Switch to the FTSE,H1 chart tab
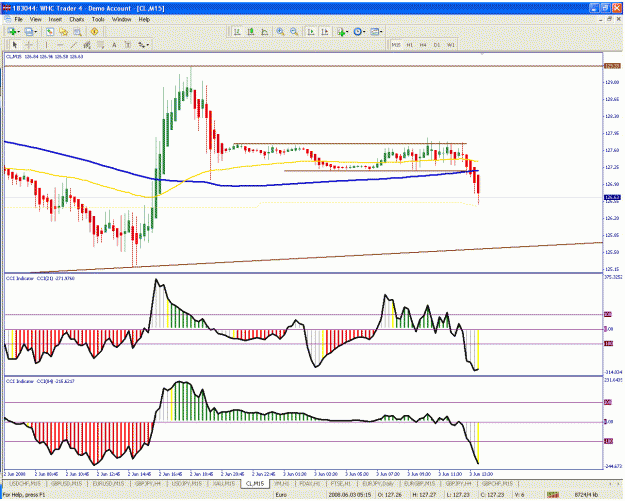 340,484
